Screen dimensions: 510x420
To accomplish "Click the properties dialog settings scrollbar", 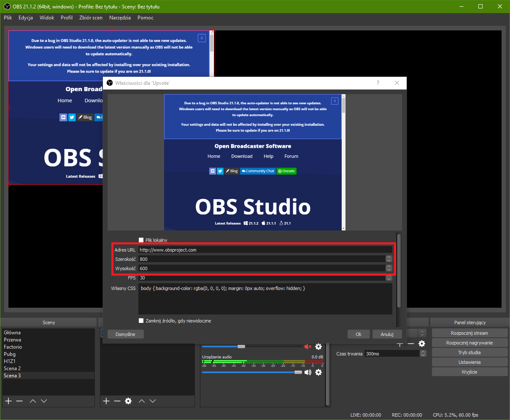I will 399,271.
